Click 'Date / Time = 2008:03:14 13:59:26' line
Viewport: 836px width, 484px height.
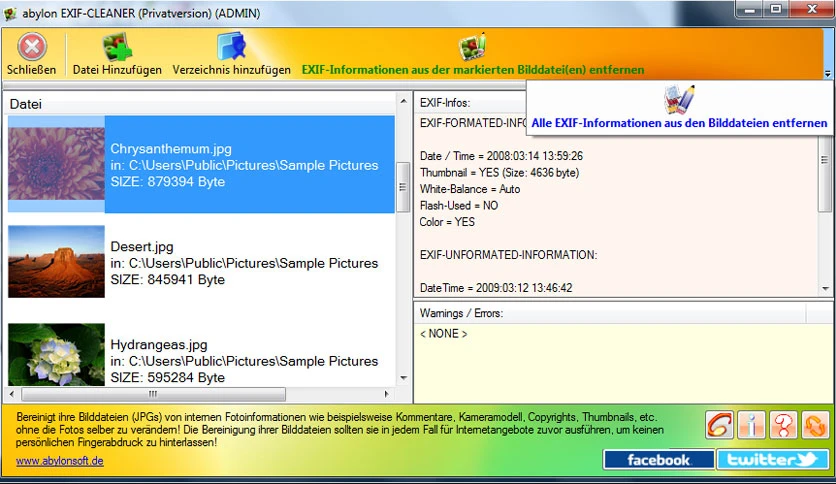501,156
